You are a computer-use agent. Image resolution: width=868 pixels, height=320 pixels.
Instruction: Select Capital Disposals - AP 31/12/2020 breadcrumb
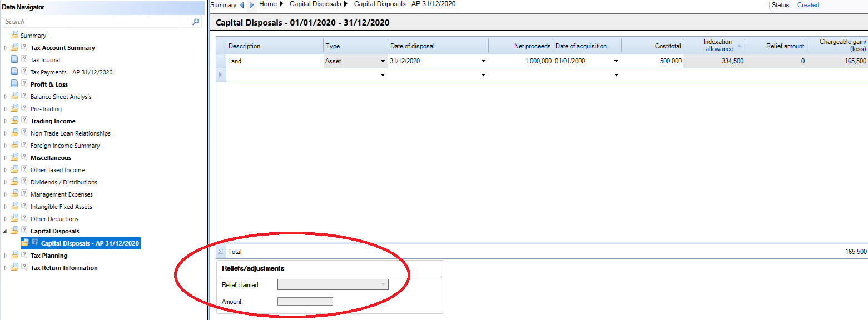404,4
